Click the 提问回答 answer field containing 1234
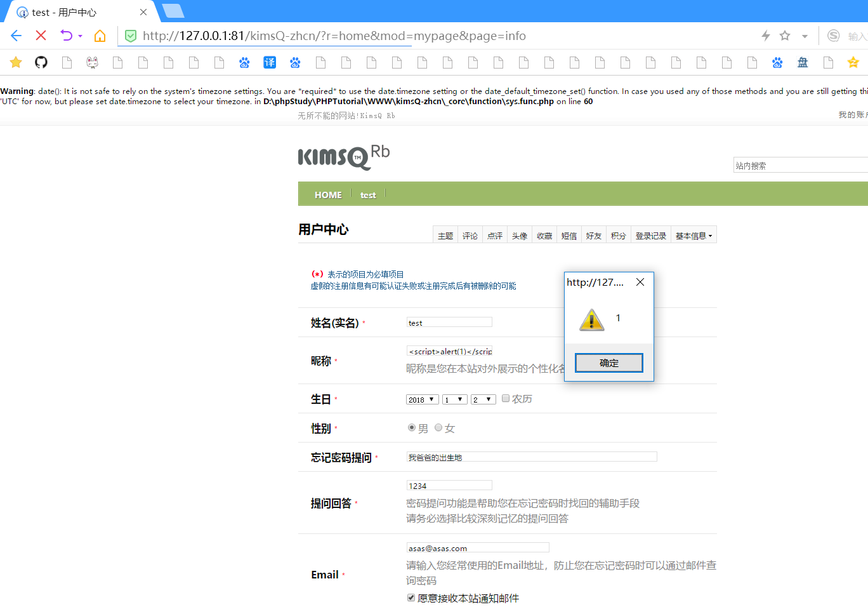 (x=449, y=486)
